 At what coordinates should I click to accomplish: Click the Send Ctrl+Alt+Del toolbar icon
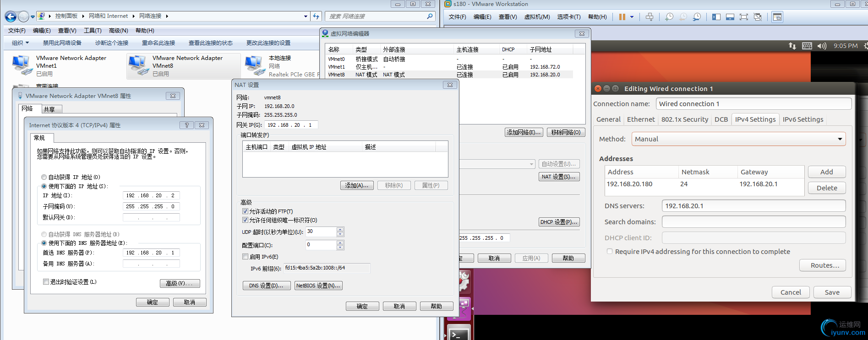point(650,17)
